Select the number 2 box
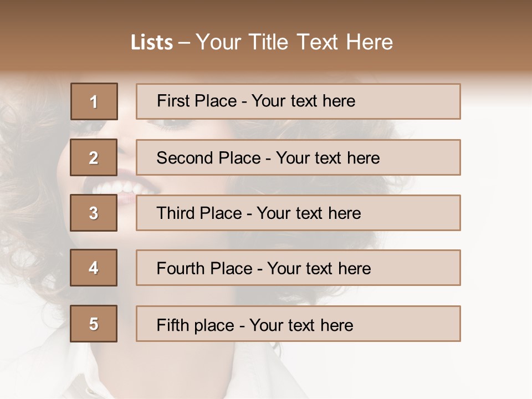Viewport: 532px width, 399px height. 94,157
